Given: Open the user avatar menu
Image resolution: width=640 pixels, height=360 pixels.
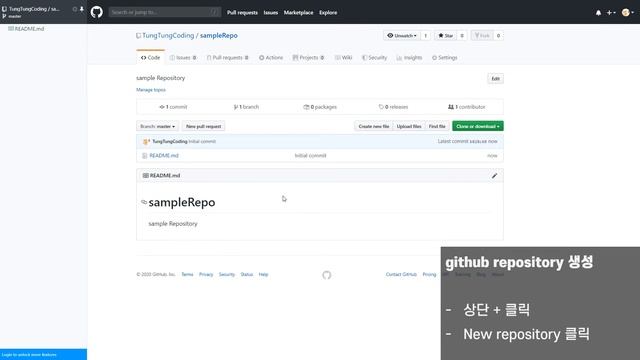Looking at the screenshot, I should tap(627, 13).
